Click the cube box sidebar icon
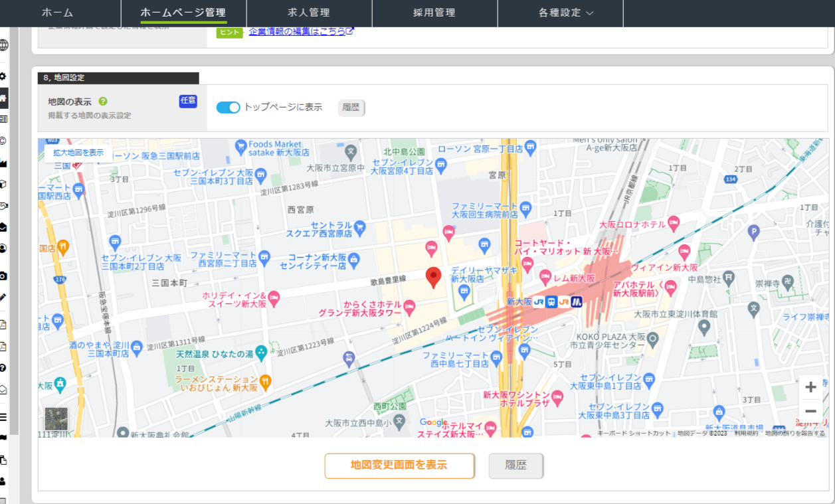The image size is (835, 504). pos(3,184)
